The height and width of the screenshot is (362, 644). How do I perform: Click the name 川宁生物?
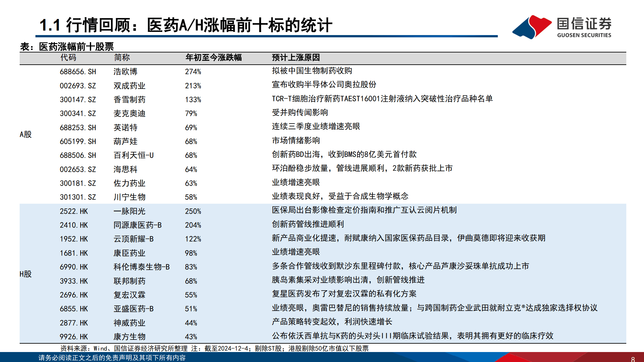tap(129, 197)
